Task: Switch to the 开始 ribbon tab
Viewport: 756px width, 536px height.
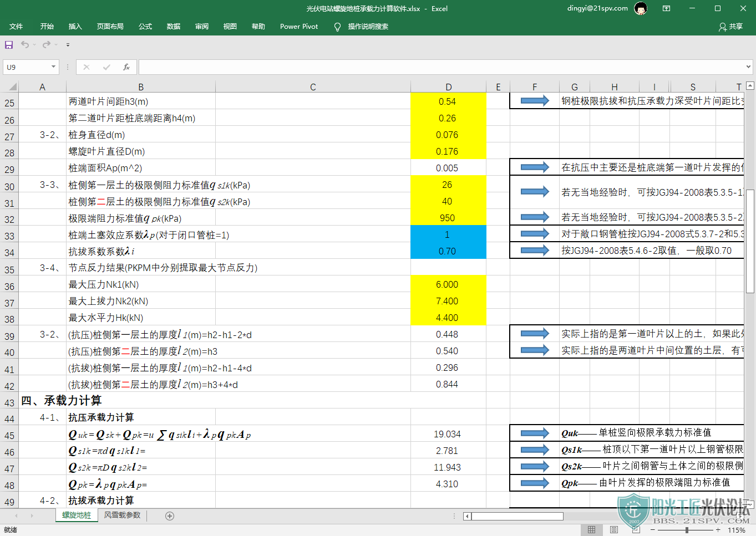Action: [47, 27]
